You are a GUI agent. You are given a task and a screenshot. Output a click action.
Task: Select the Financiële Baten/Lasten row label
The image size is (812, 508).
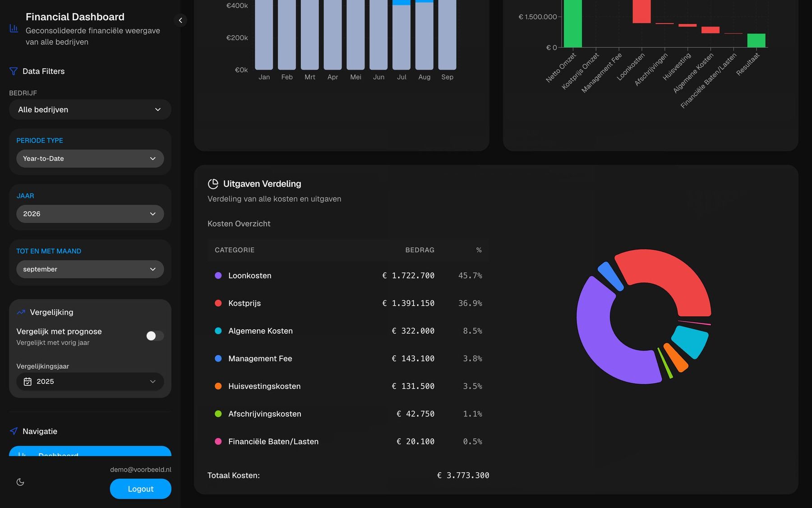pos(273,442)
